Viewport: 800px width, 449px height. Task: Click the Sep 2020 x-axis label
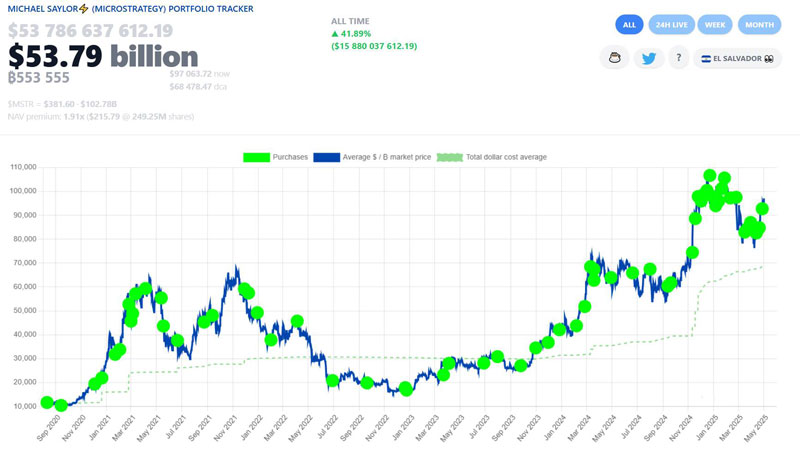click(48, 428)
